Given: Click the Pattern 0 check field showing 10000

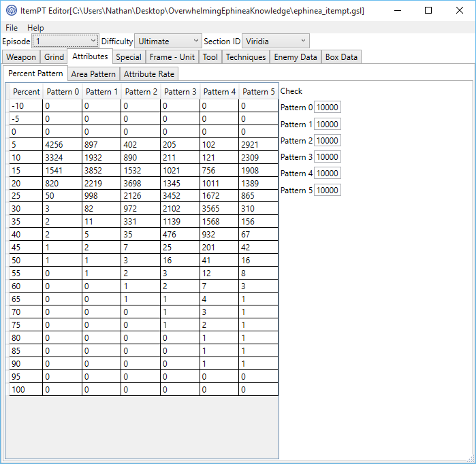Looking at the screenshot, I should click(x=328, y=107).
